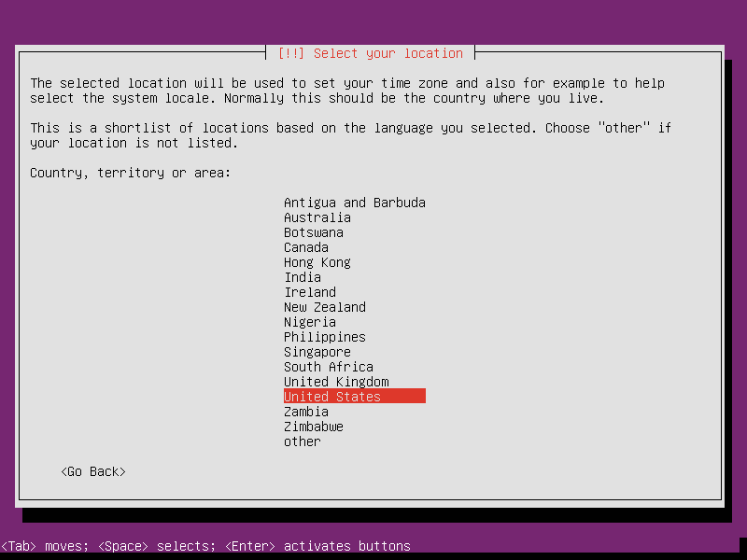Select Zambia from the country list
The height and width of the screenshot is (560, 747).
point(305,412)
